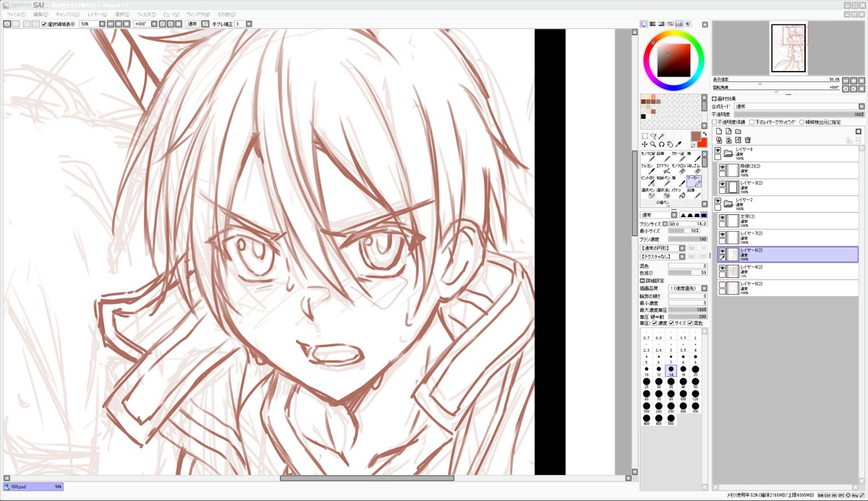Enable 不透明度保護 for the layer
The height and width of the screenshot is (501, 868).
point(715,122)
